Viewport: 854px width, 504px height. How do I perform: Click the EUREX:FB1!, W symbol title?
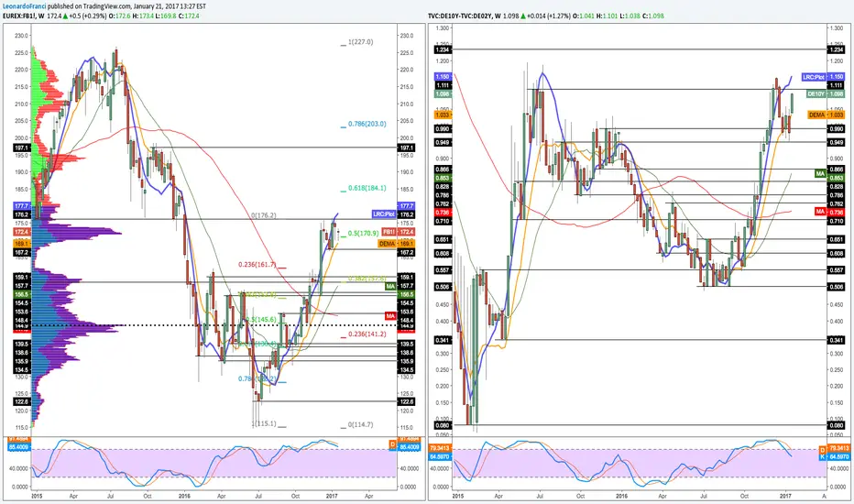(24, 16)
